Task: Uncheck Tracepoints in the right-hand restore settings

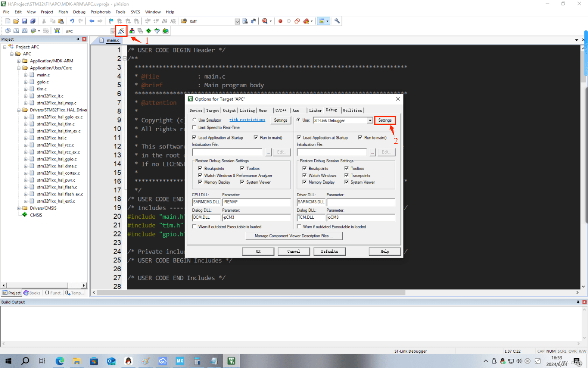Action: pos(346,175)
